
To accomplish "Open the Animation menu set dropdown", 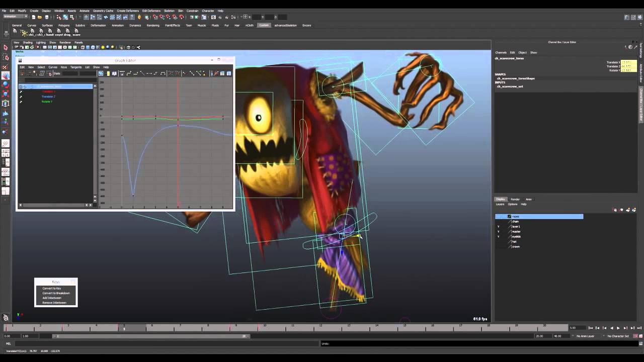I will click(x=15, y=17).
